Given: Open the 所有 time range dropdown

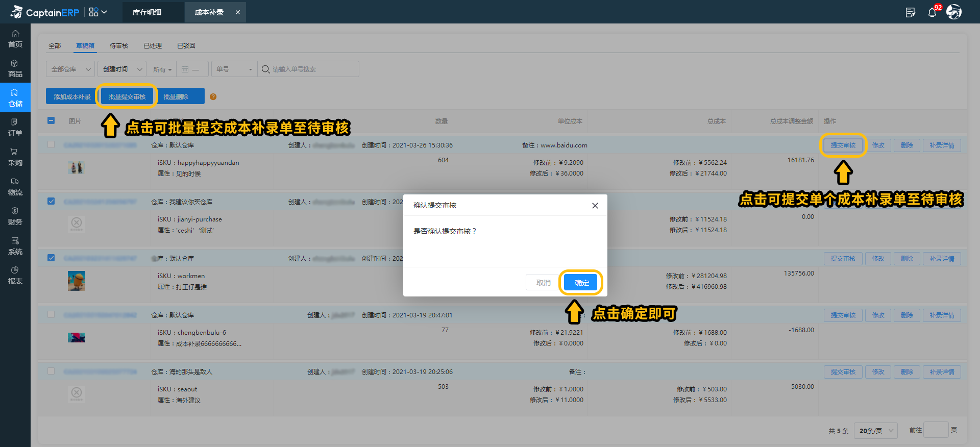Looking at the screenshot, I should tap(162, 69).
